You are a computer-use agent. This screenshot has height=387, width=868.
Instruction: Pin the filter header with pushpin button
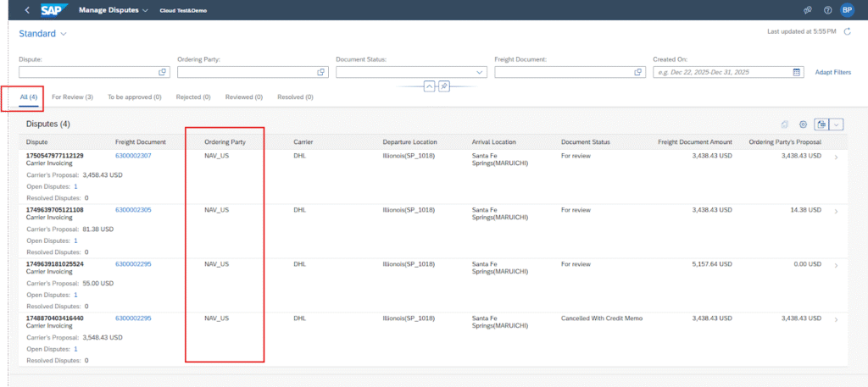coord(443,86)
